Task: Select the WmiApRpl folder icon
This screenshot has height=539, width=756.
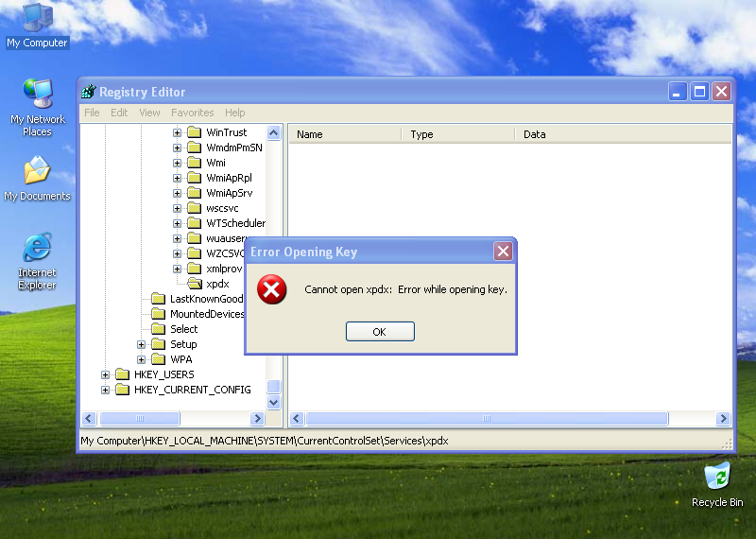Action: [194, 178]
